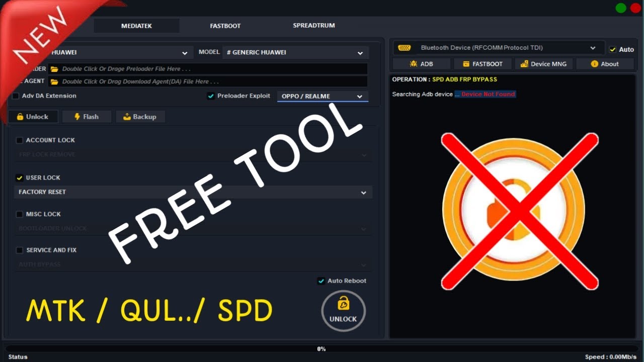Click the Download Agent file field
The width and height of the screenshot is (644, 362).
(x=208, y=81)
